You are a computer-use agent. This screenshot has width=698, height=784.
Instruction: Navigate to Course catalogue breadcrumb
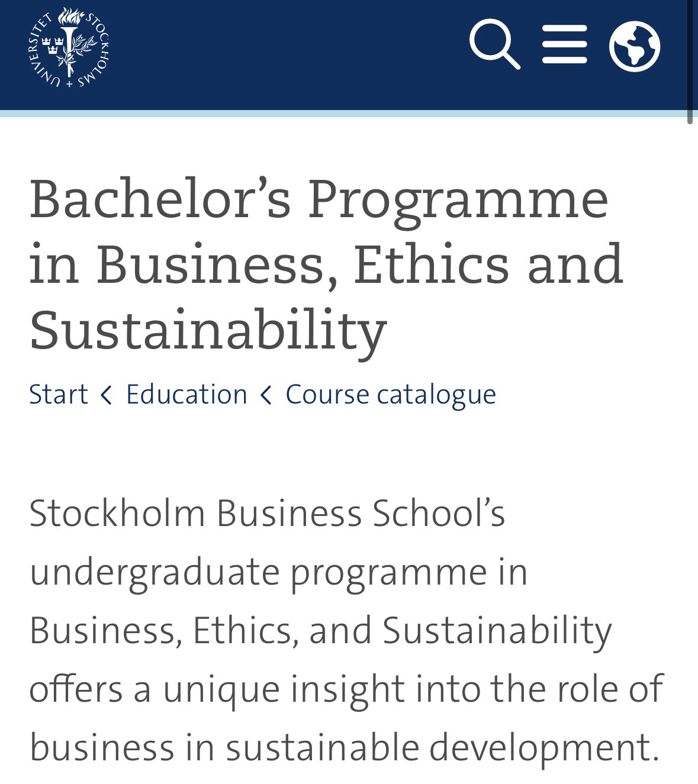point(391,395)
